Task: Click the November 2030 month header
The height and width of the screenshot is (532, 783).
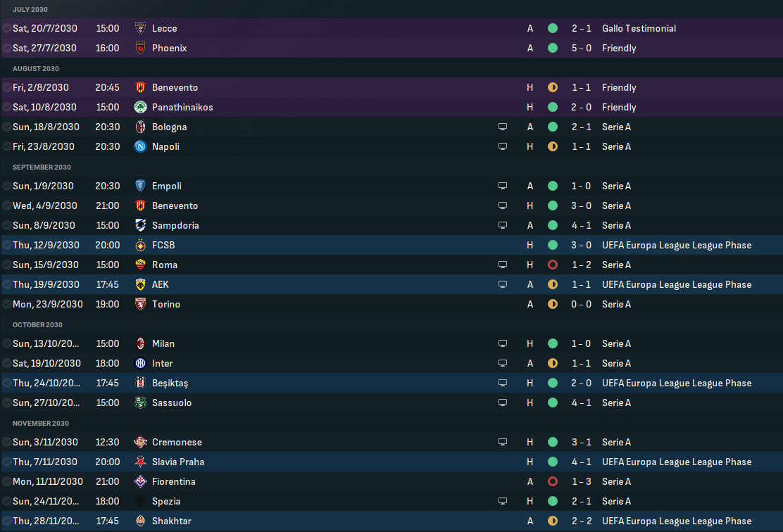Action: (41, 423)
